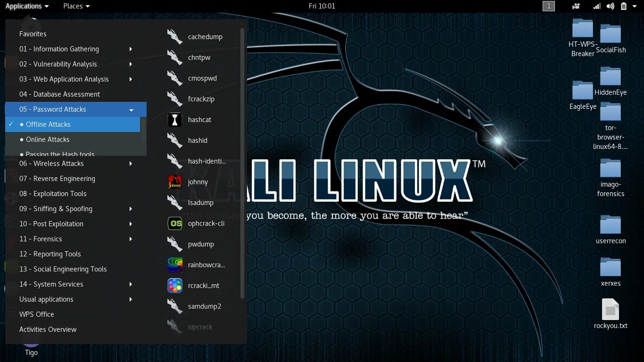The image size is (644, 362).
Task: Click the battery icon in top bar
Action: tap(624, 6)
